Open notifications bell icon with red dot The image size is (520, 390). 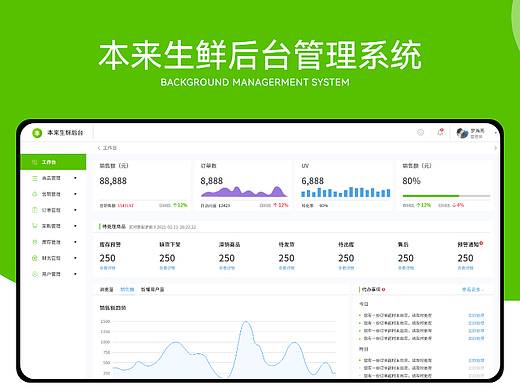[440, 132]
